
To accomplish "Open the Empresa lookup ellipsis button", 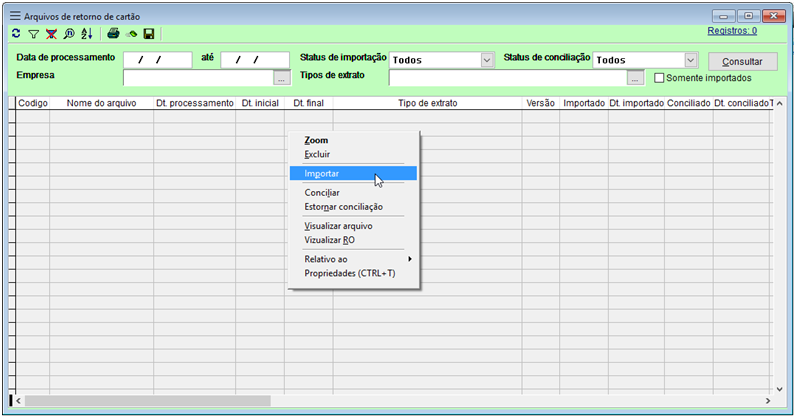I will click(x=282, y=77).
